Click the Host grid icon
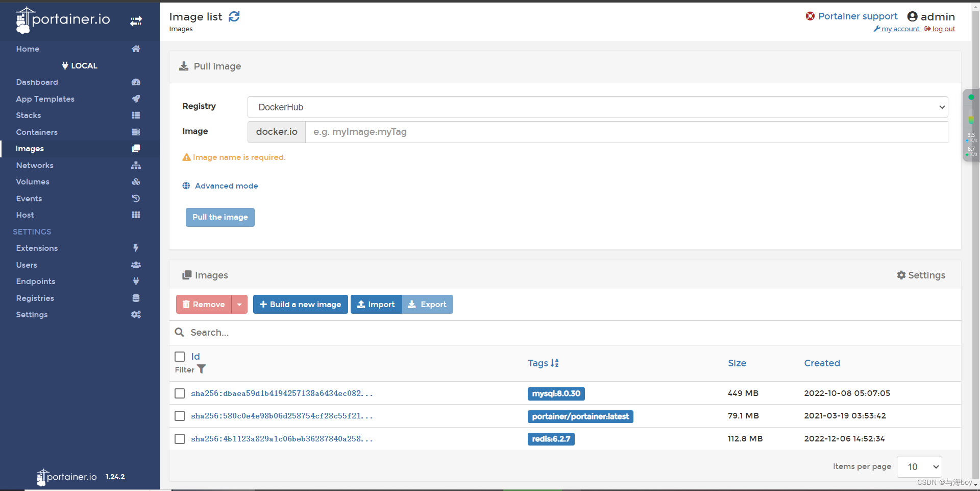Screen dimensions: 980x491 point(136,215)
